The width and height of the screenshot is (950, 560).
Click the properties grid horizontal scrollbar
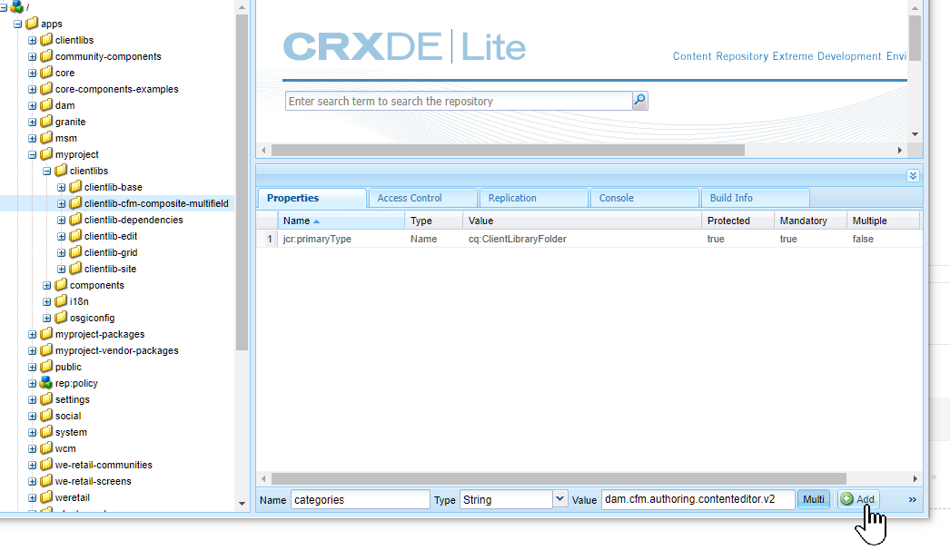coord(558,479)
